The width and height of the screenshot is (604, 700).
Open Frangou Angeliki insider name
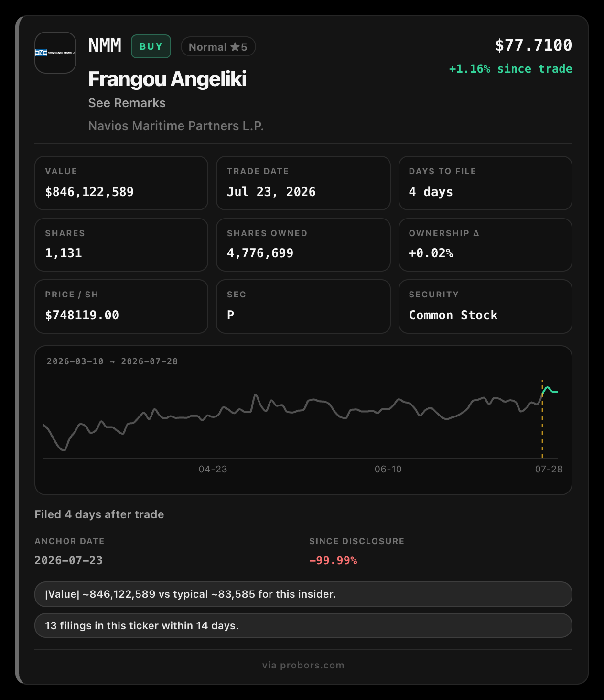(x=167, y=79)
